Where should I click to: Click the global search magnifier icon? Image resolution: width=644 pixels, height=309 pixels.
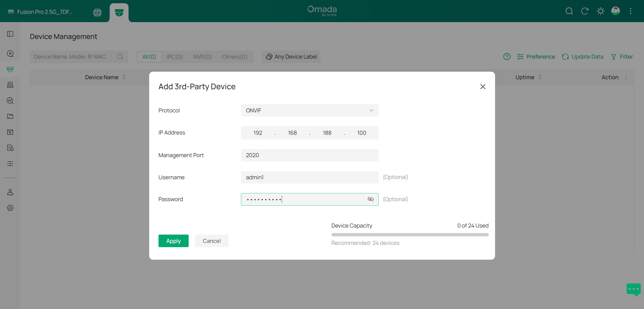click(x=569, y=11)
